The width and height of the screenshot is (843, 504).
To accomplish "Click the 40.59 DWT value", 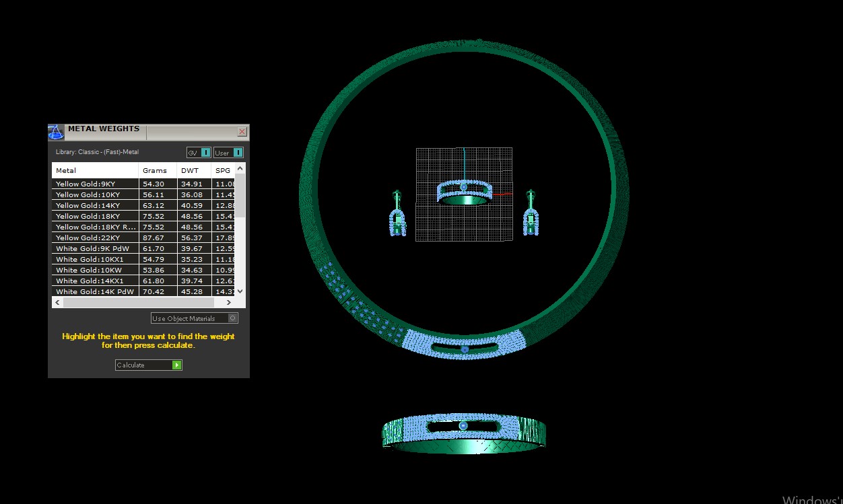I will [192, 205].
